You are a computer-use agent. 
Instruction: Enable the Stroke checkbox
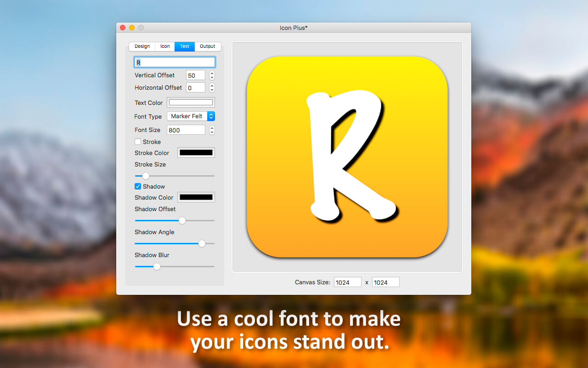coord(138,142)
